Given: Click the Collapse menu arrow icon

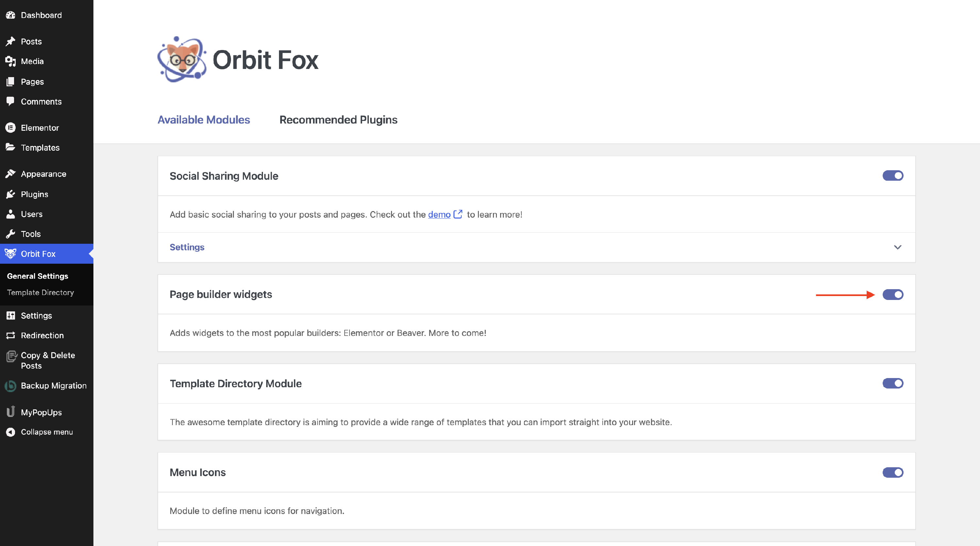Looking at the screenshot, I should (11, 432).
